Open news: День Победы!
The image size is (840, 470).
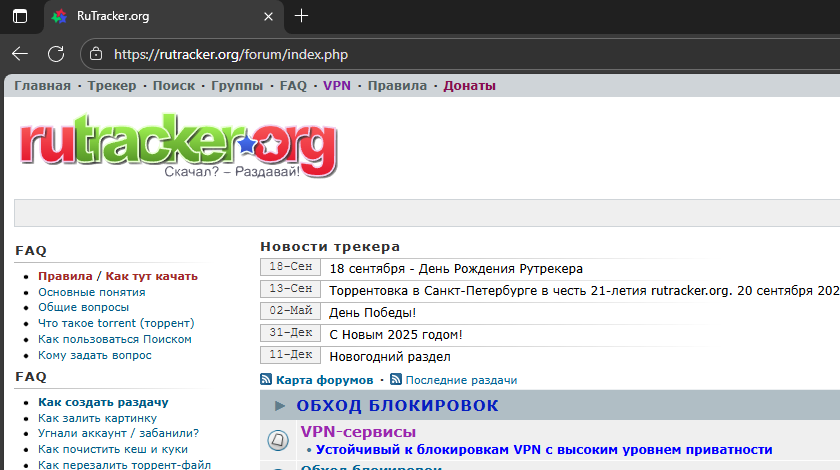[x=372, y=312]
